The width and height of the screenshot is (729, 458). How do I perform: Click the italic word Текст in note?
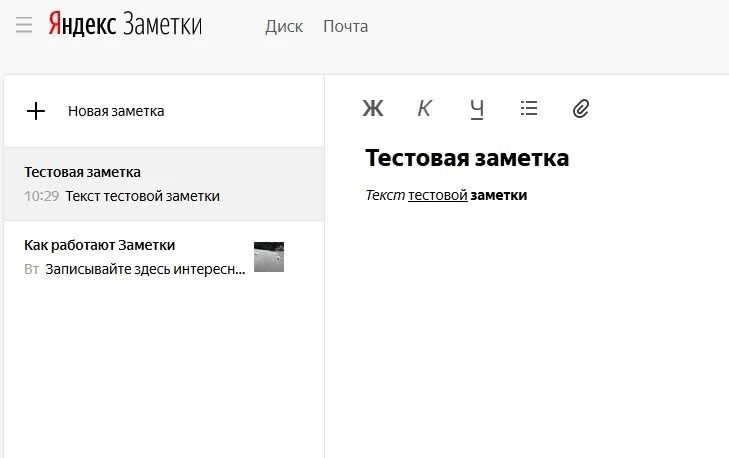[385, 195]
